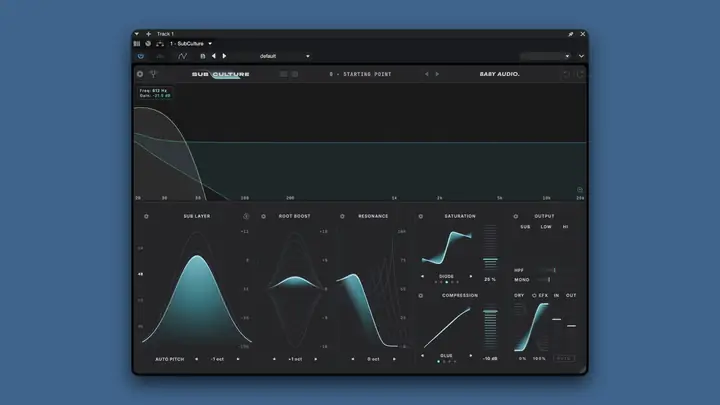This screenshot has height=405, width=720.
Task: Click the zoom icon on the spectrum display
Action: click(x=580, y=190)
